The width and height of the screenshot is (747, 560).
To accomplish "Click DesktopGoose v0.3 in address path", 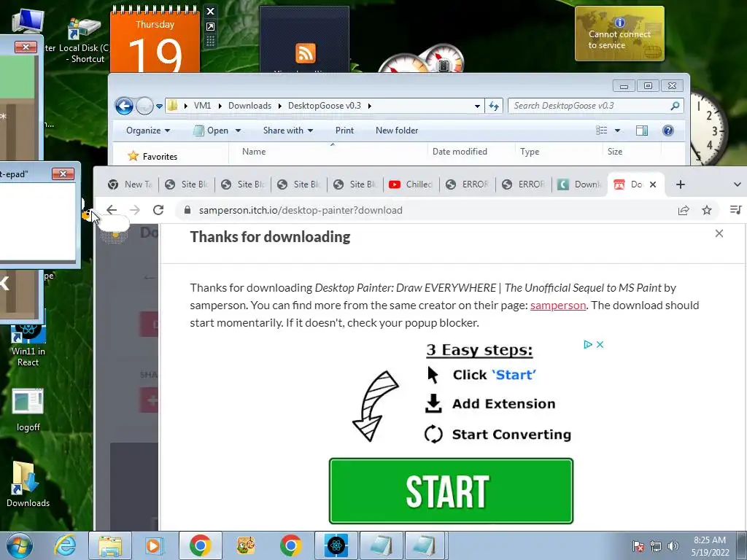I will 325,106.
